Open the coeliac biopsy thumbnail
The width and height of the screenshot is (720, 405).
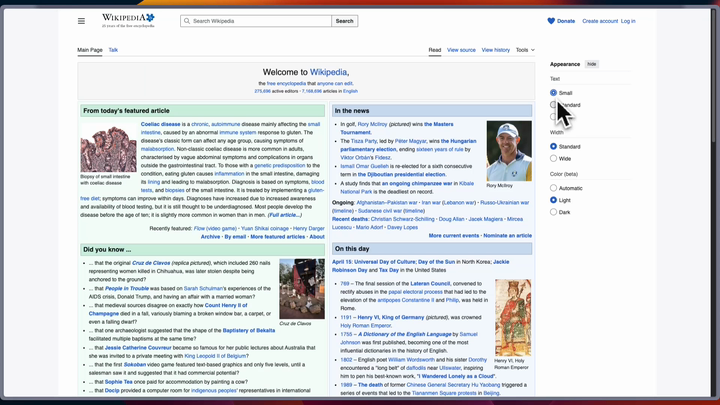pyautogui.click(x=108, y=148)
